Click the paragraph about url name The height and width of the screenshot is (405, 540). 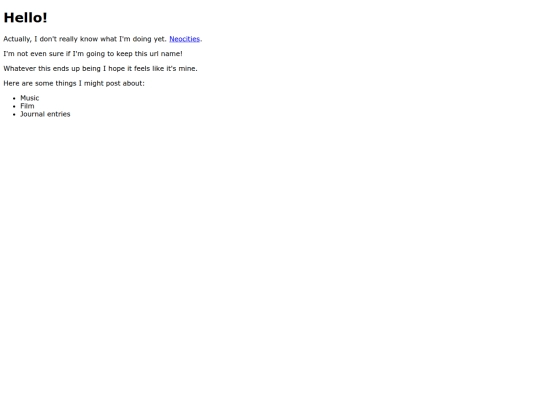click(x=93, y=54)
